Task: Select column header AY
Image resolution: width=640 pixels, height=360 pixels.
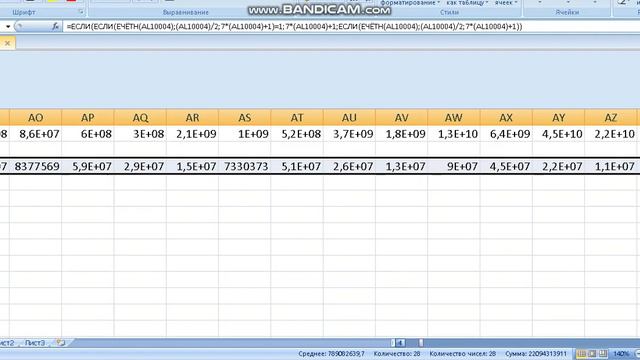Action: [558, 118]
